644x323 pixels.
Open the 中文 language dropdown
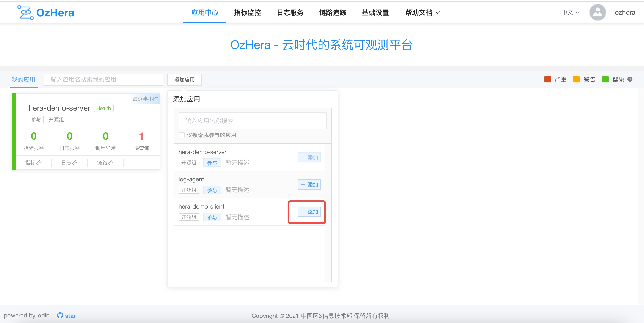[x=570, y=13]
